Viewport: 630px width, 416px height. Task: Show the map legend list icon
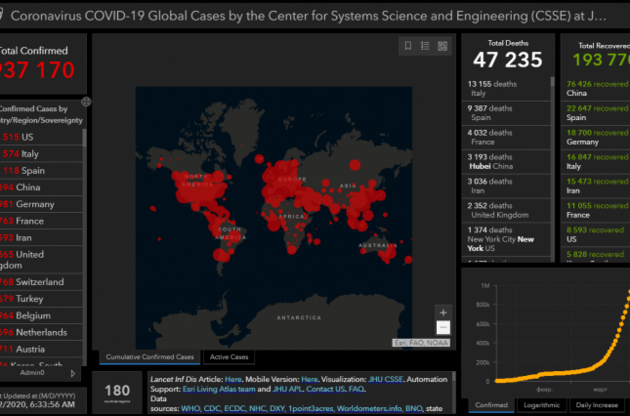pyautogui.click(x=425, y=46)
